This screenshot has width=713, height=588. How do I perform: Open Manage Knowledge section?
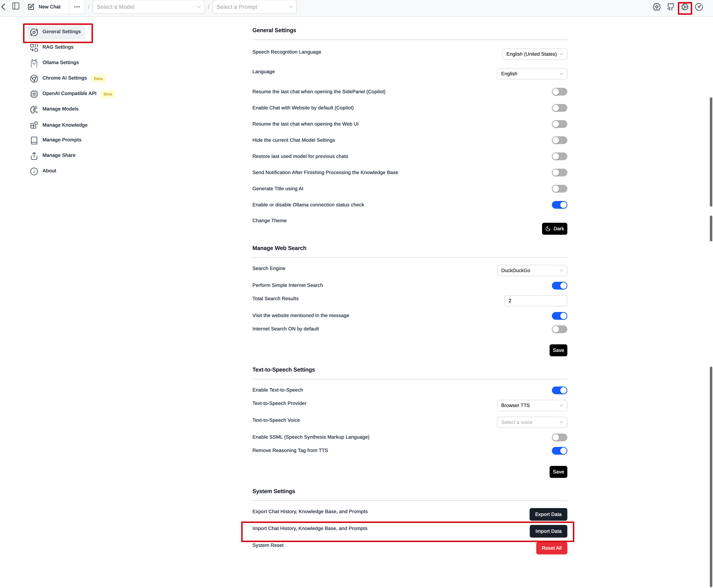click(x=65, y=125)
